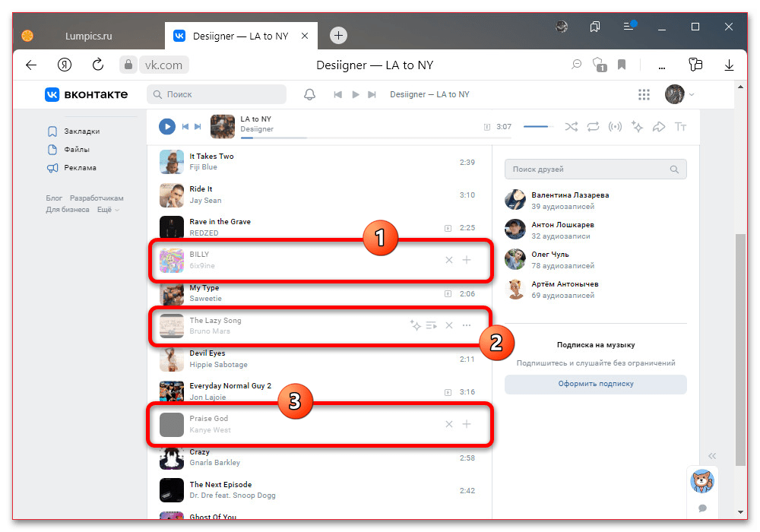Show similar to The Lazy Song

416,325
